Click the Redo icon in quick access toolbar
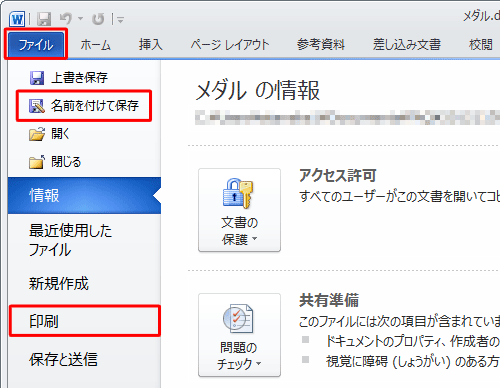 click(98, 19)
